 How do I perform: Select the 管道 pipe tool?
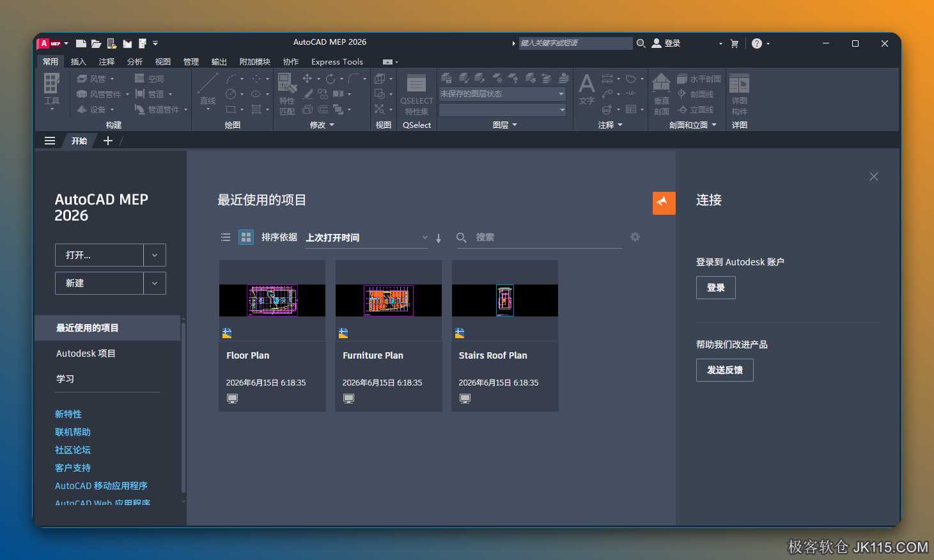[x=150, y=94]
